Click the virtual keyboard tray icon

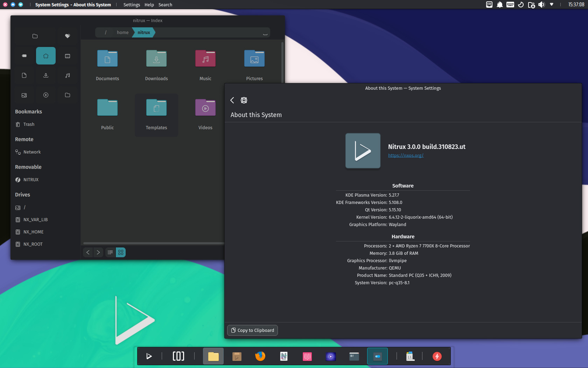click(x=510, y=5)
